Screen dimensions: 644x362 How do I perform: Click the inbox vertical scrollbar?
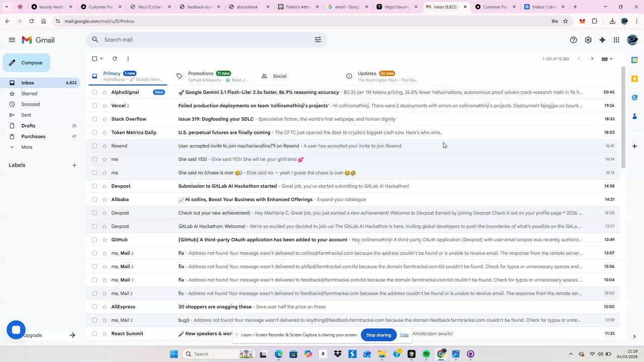point(624,118)
